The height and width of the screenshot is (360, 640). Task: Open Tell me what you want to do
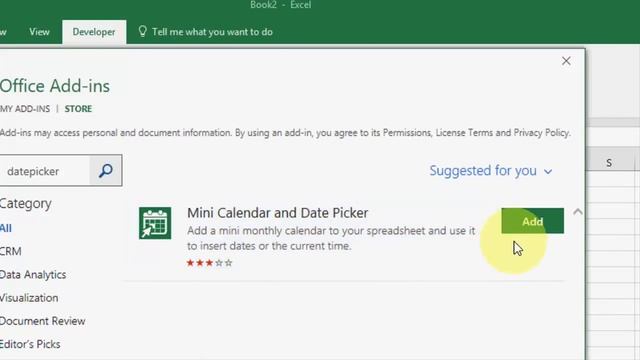tap(212, 32)
